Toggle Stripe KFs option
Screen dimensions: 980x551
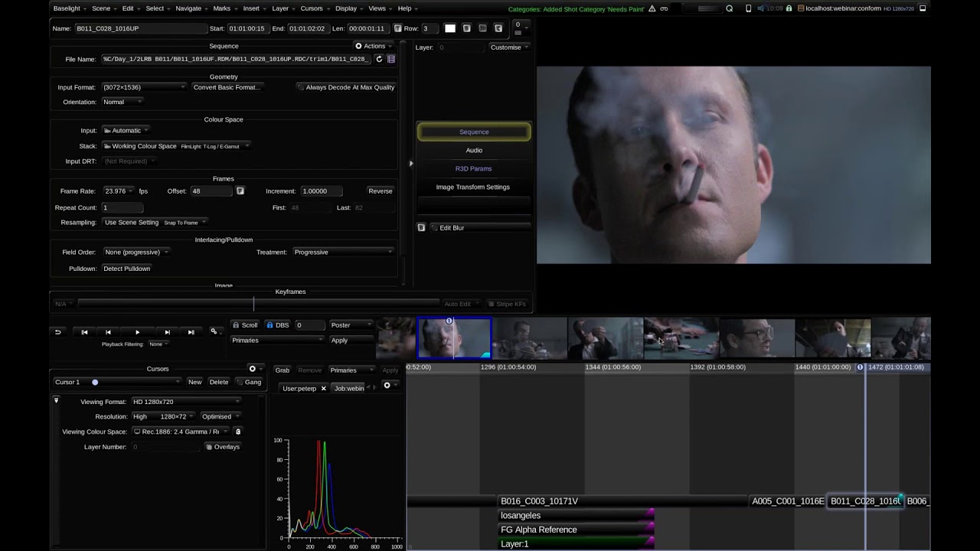pyautogui.click(x=507, y=304)
